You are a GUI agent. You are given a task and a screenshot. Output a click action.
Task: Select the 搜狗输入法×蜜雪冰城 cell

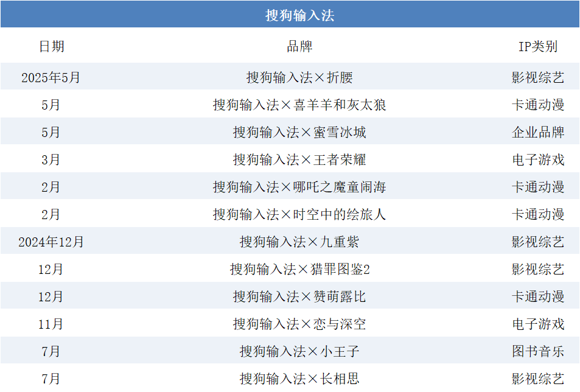click(299, 132)
